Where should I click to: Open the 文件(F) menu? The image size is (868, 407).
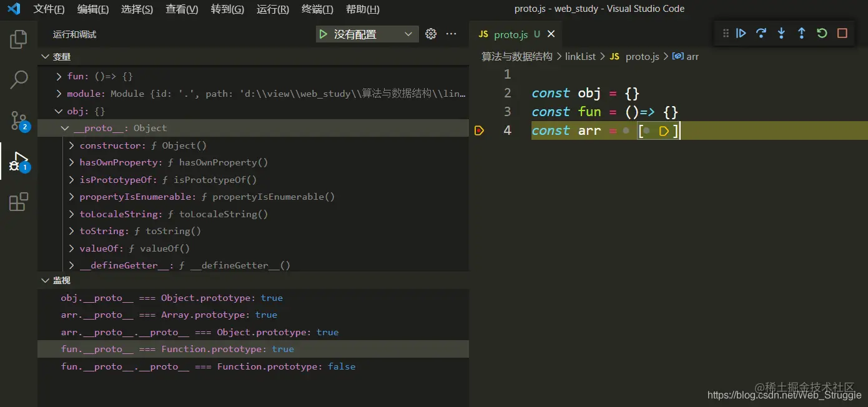coord(49,9)
